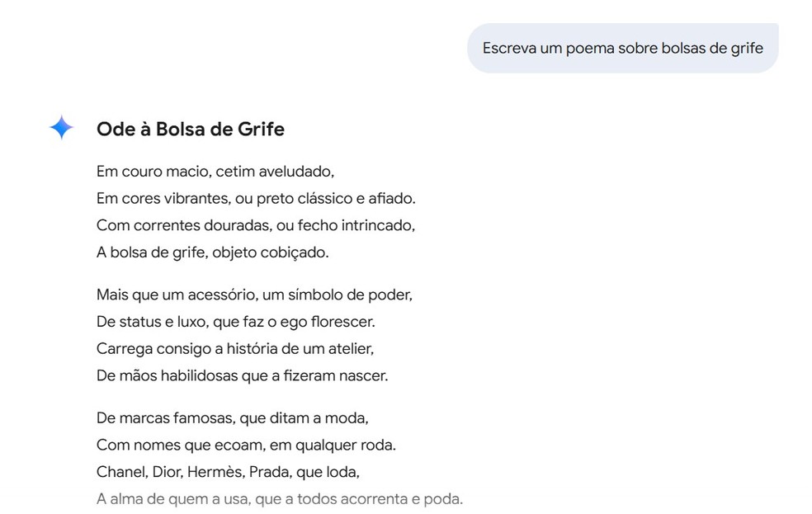The height and width of the screenshot is (514, 812).
Task: Click the line "Em couro macio, cetim aveludado"
Action: [x=215, y=172]
